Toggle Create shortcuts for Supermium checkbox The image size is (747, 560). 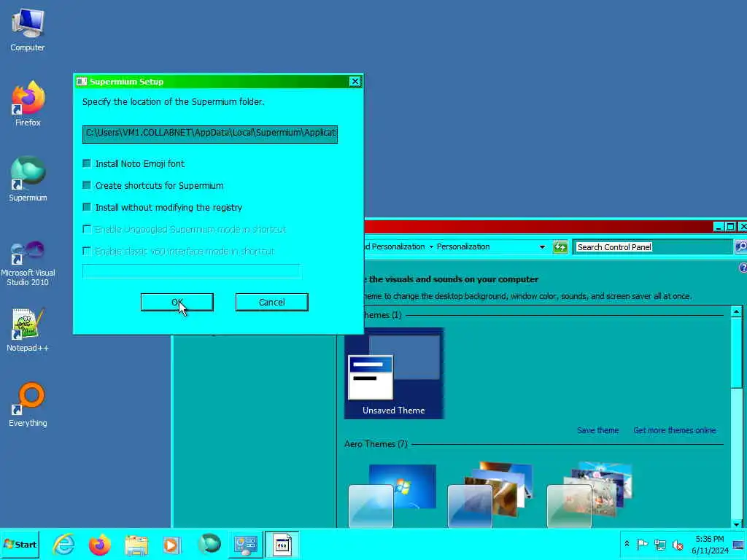click(x=87, y=185)
